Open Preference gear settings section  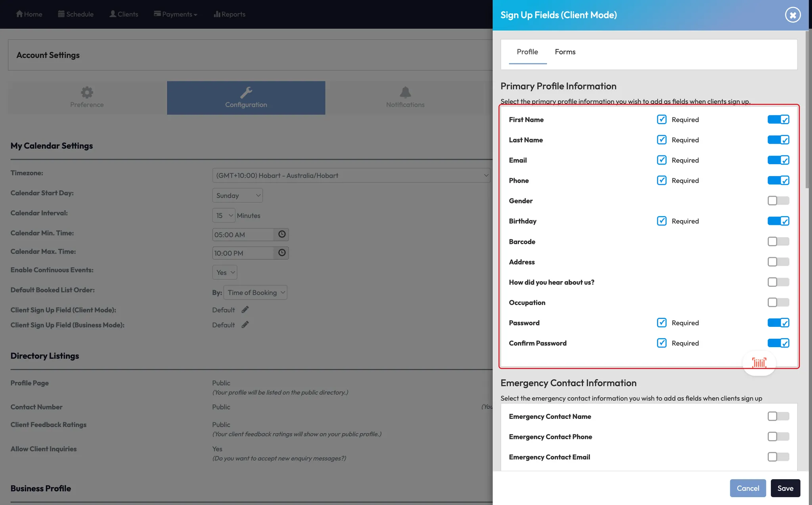(x=87, y=98)
